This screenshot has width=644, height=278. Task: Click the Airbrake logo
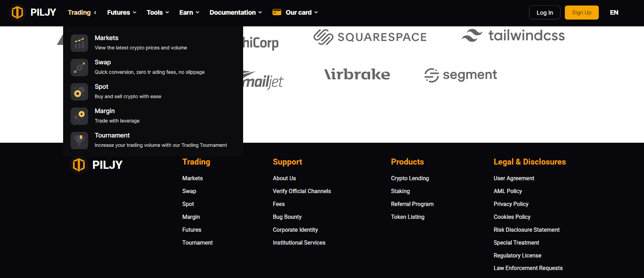click(357, 74)
